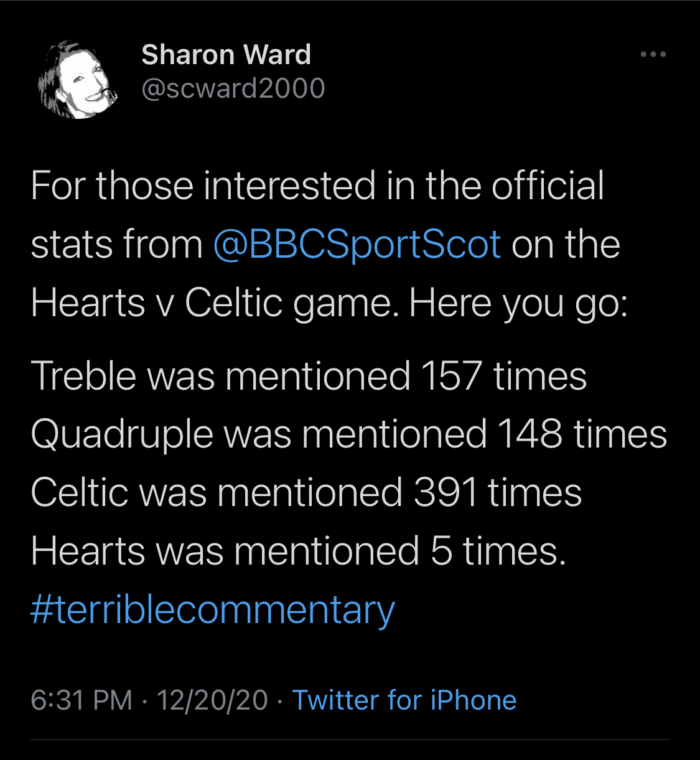This screenshot has height=760, width=700.
Task: Click the Twitter for iPhone source link
Action: tap(404, 700)
